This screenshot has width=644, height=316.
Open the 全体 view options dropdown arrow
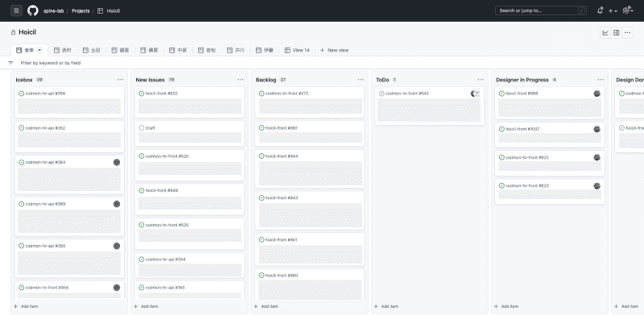[39, 50]
